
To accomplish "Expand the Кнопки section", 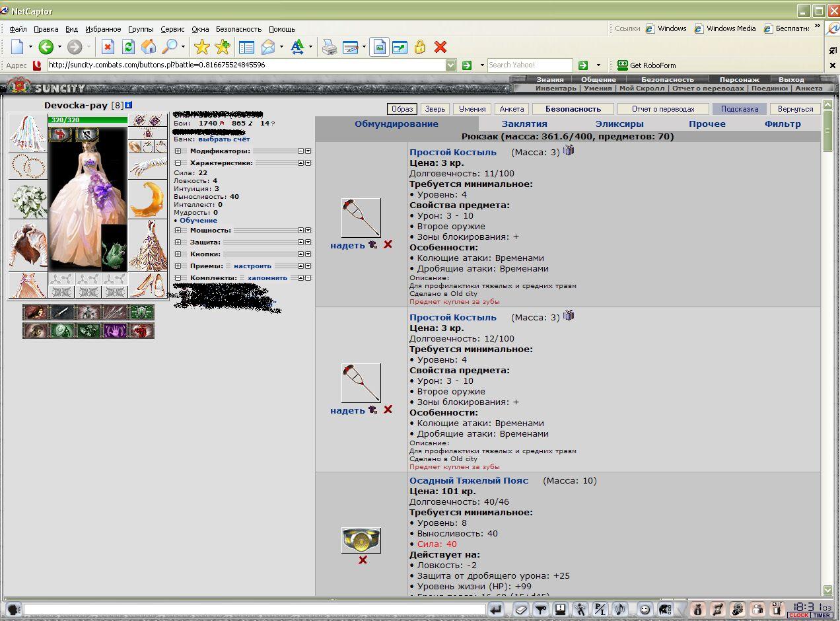I will click(178, 254).
